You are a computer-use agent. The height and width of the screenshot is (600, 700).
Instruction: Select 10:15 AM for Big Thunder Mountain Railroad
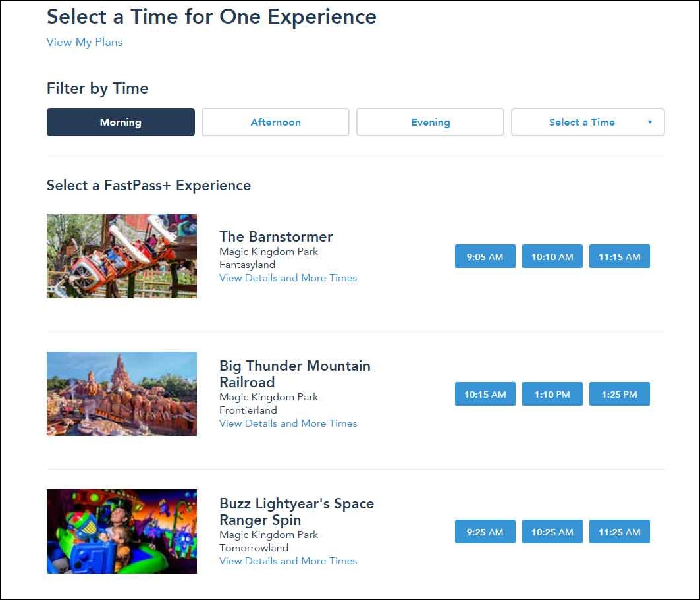point(485,393)
